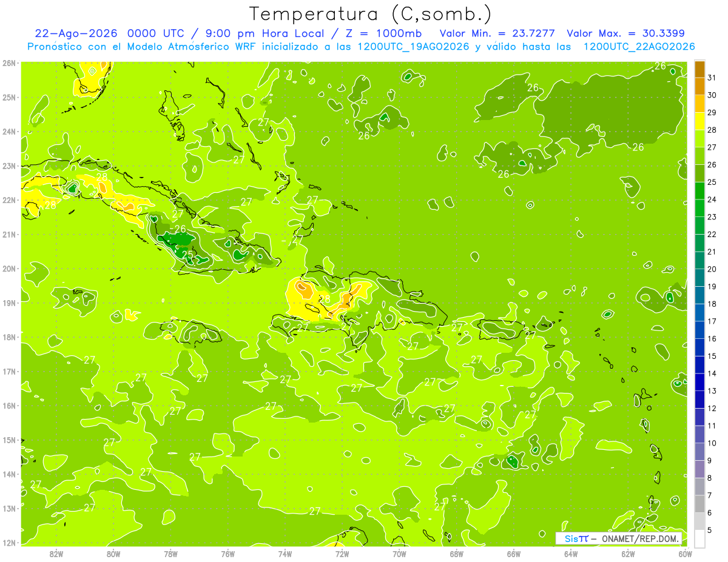728x562 pixels.
Task: Pick the legend swatch between 25 and 26
Action: point(699,173)
